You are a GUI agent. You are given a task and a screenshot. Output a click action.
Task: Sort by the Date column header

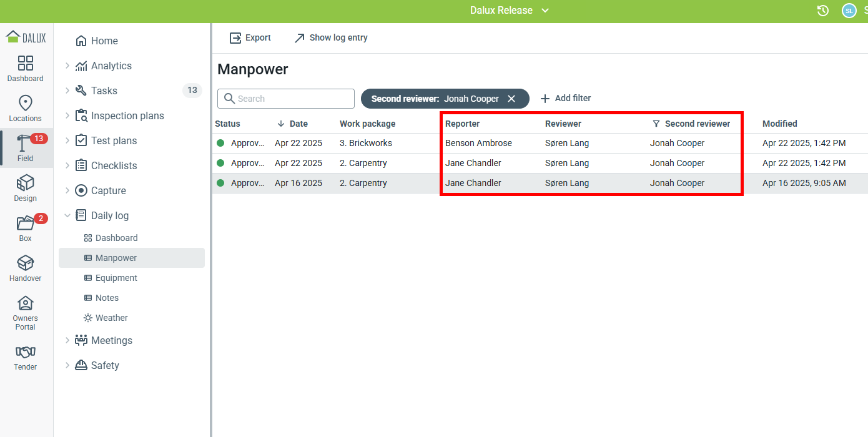[298, 124]
